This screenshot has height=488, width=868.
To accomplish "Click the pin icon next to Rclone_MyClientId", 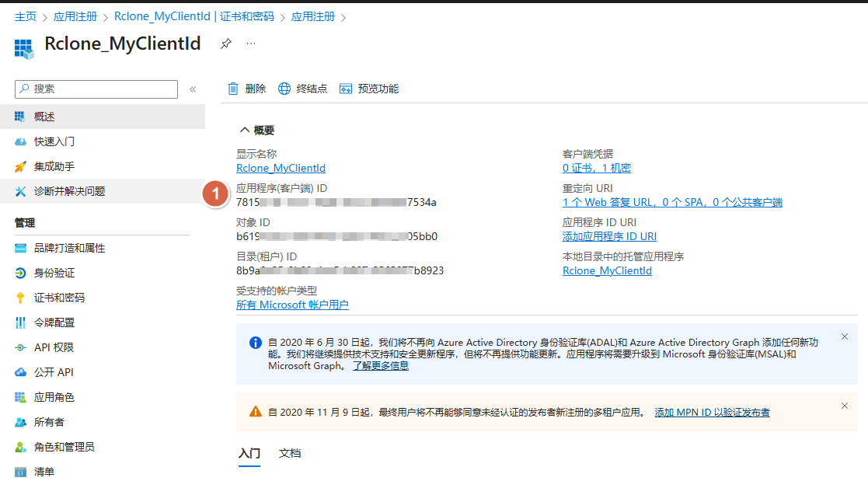I will pos(225,44).
